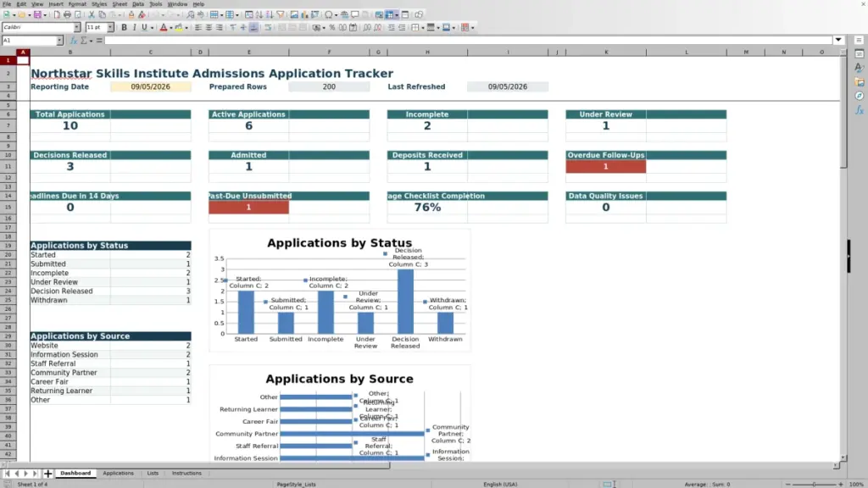This screenshot has height=488, width=868.
Task: Click the Insert Chart icon
Action: coord(304,14)
